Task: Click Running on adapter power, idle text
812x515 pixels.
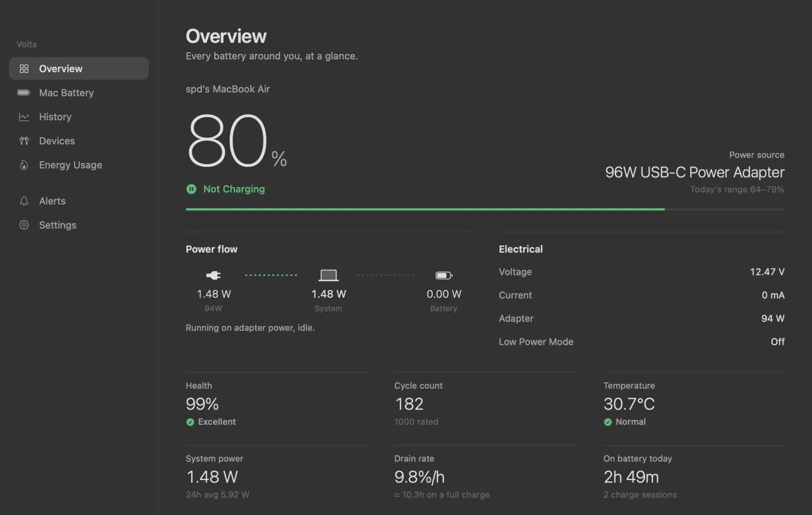Action: coord(250,328)
